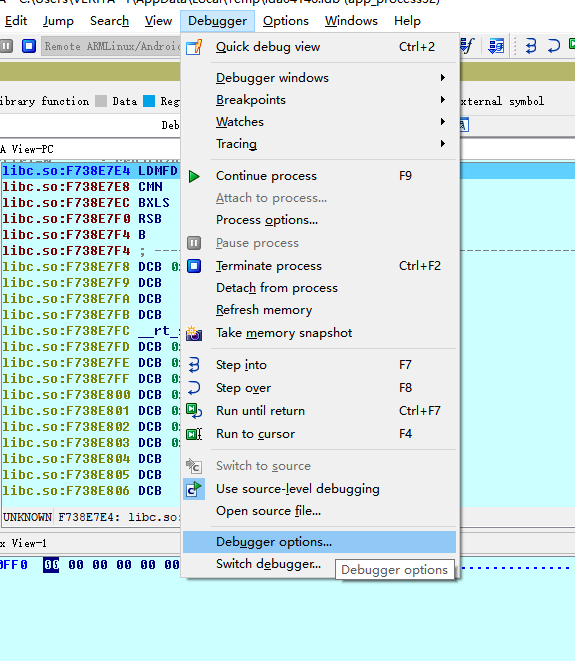Open the Windows menu
575x661 pixels.
(x=351, y=21)
